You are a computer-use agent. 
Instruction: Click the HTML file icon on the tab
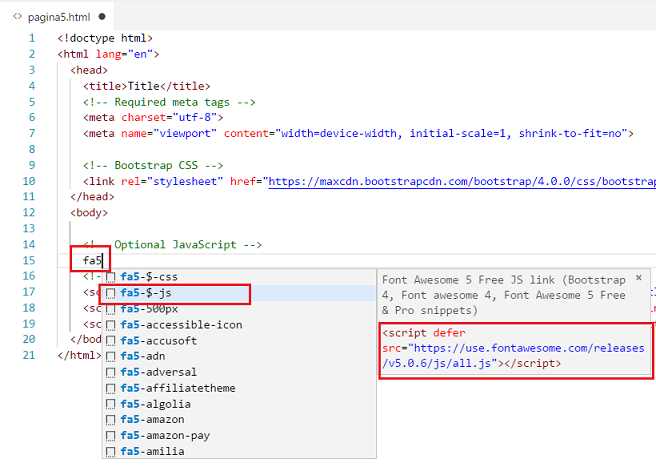(17, 17)
